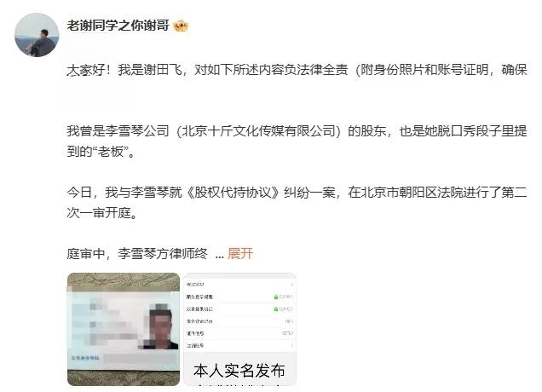Click the 北京十斤文化传媒有限公司 company name
The height and width of the screenshot is (392, 542).
(x=258, y=131)
